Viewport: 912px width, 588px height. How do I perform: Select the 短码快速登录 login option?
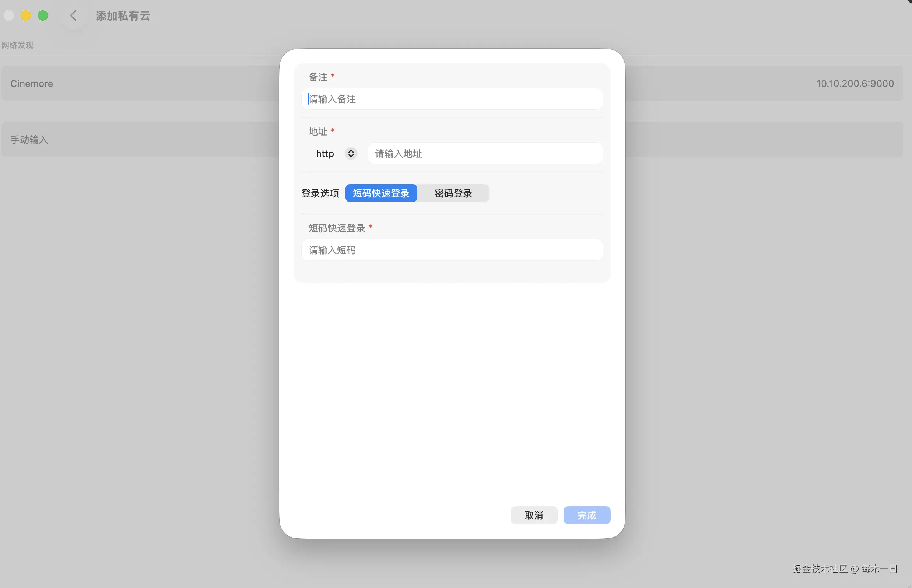(x=381, y=193)
